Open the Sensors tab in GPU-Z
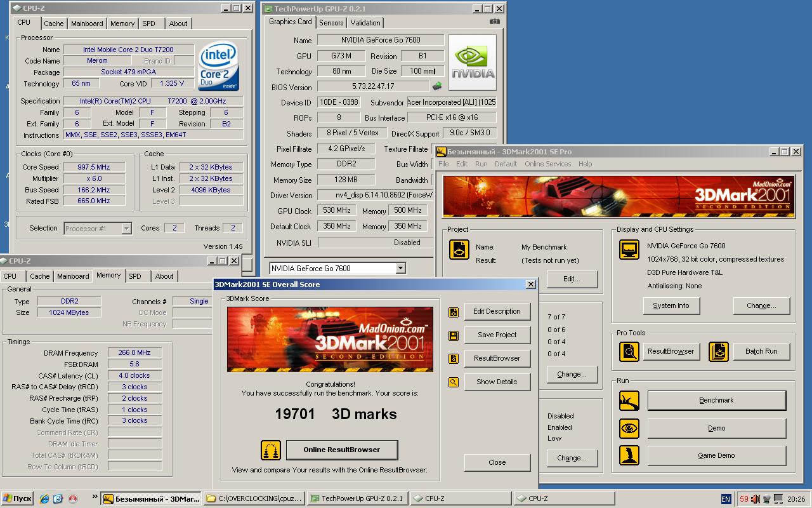 (x=331, y=23)
